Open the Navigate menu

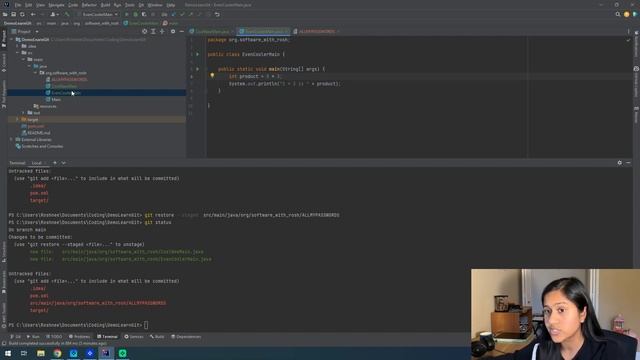coord(56,5)
